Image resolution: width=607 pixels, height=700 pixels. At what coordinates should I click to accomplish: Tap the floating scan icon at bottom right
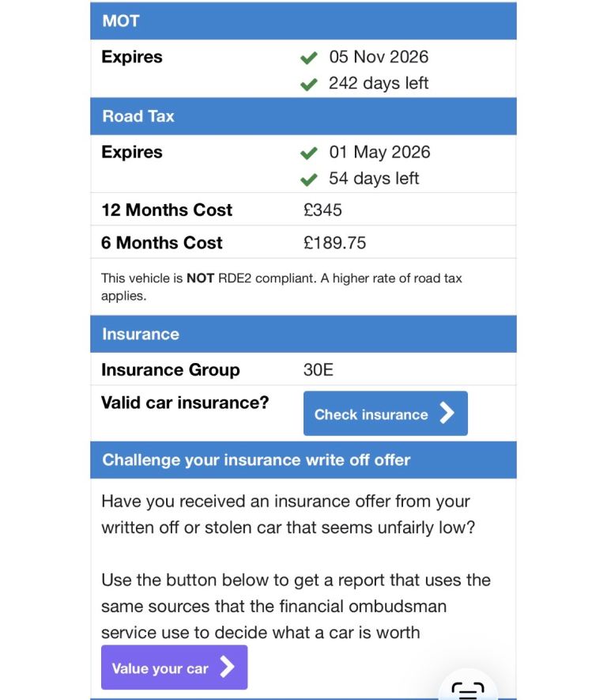pos(468,690)
